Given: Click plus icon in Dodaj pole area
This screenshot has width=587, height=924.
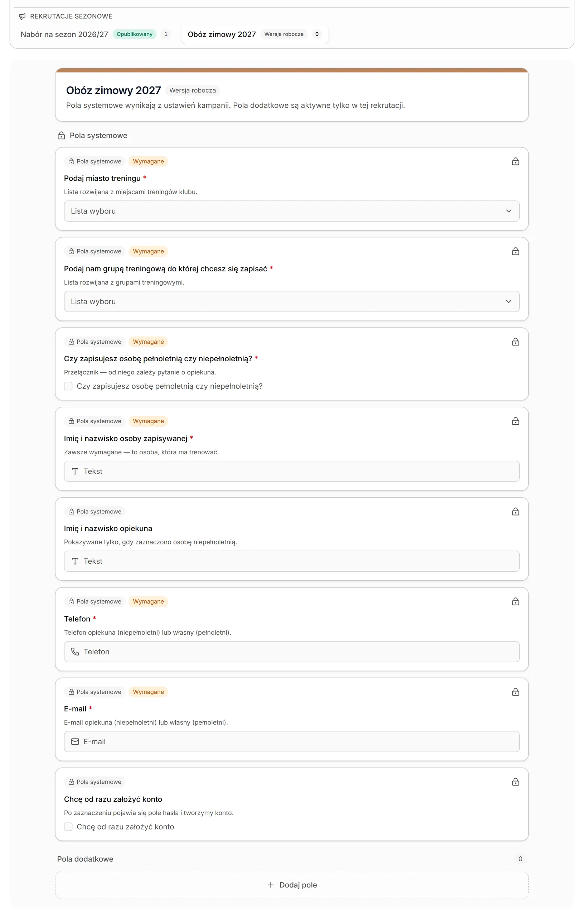Looking at the screenshot, I should 271,885.
